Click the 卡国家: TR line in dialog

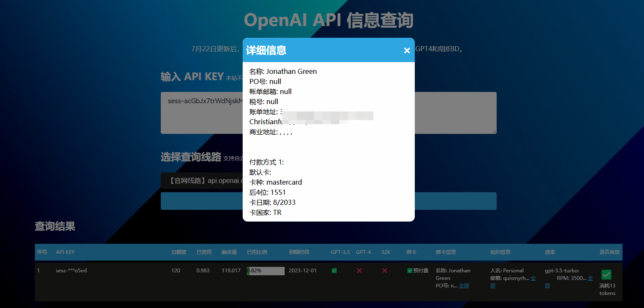265,212
